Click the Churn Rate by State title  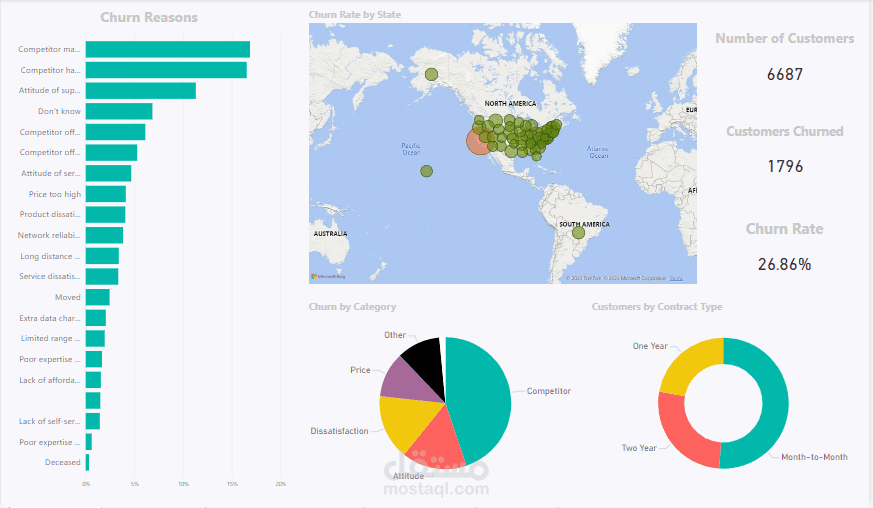[355, 14]
